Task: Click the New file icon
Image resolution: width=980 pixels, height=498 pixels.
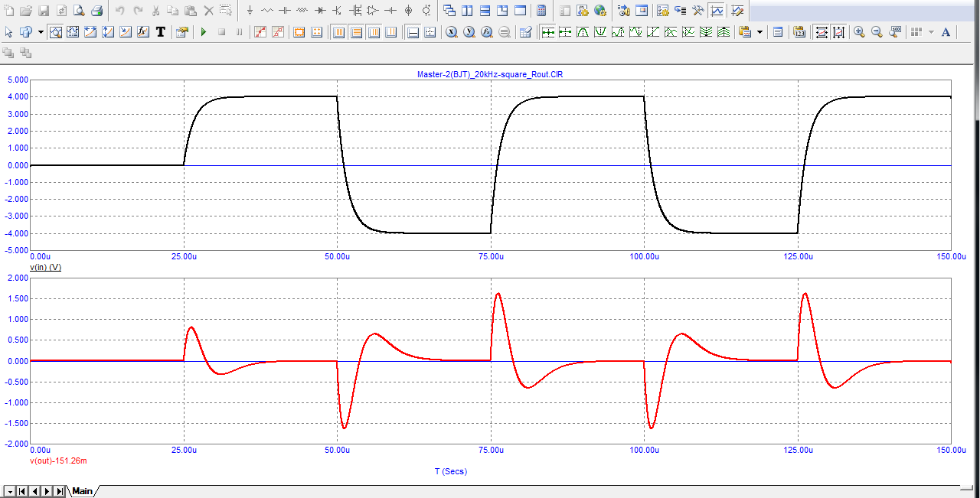Action: (8, 11)
